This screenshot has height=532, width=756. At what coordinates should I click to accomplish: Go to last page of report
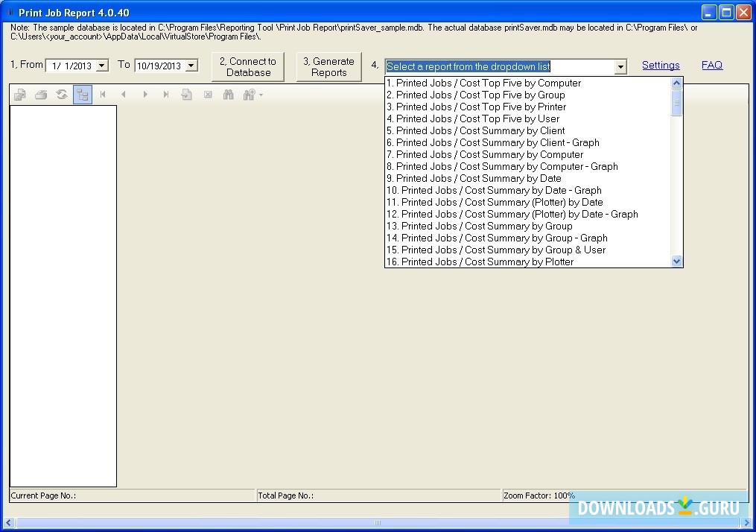click(166, 95)
